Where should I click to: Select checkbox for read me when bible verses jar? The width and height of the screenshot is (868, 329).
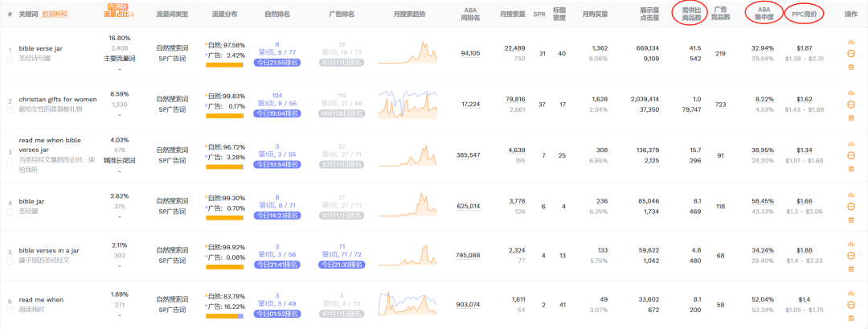point(10,161)
